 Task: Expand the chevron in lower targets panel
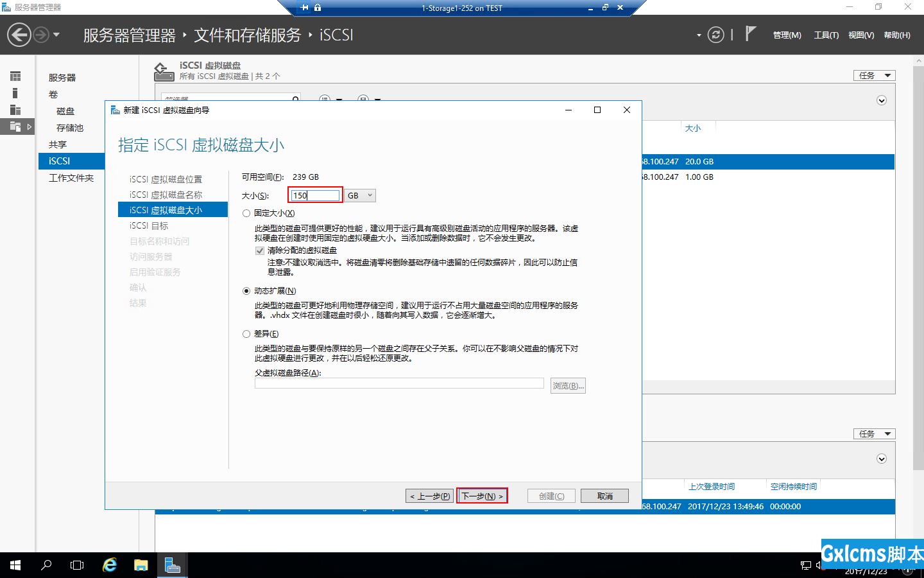click(882, 459)
